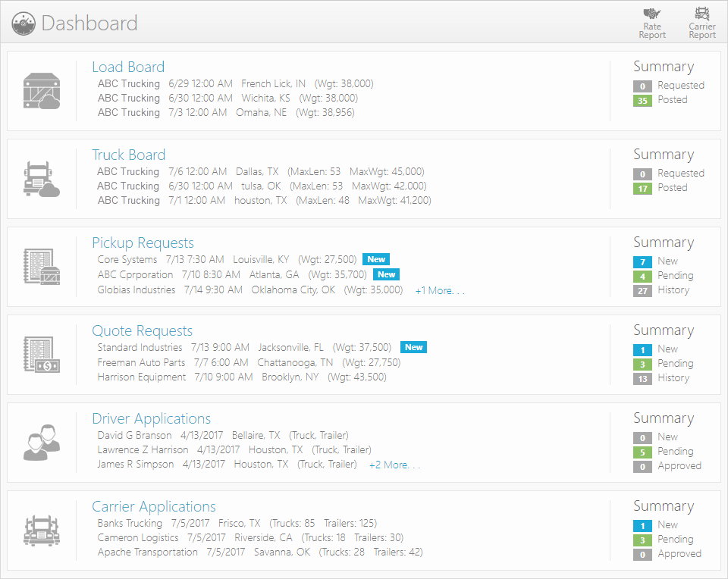Click Carrier Applications Pending count 3

(x=642, y=540)
